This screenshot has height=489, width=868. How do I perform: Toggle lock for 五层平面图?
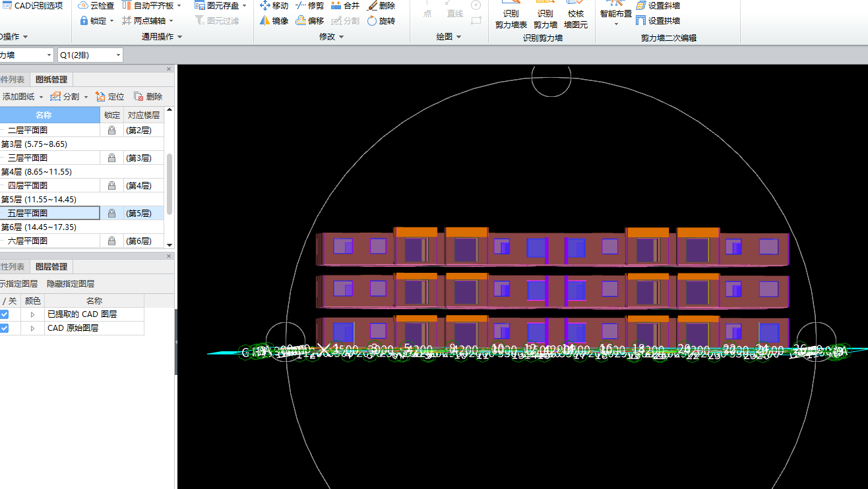[x=111, y=214]
